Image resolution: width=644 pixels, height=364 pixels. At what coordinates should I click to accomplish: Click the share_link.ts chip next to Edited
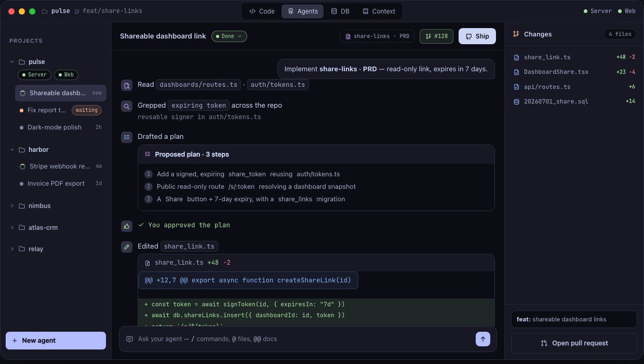click(189, 246)
